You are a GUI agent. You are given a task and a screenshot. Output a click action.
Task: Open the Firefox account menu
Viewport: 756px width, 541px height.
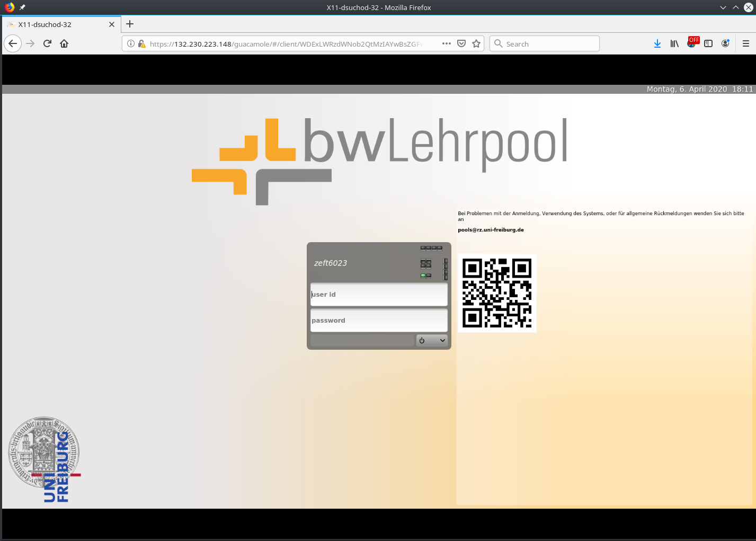click(725, 43)
